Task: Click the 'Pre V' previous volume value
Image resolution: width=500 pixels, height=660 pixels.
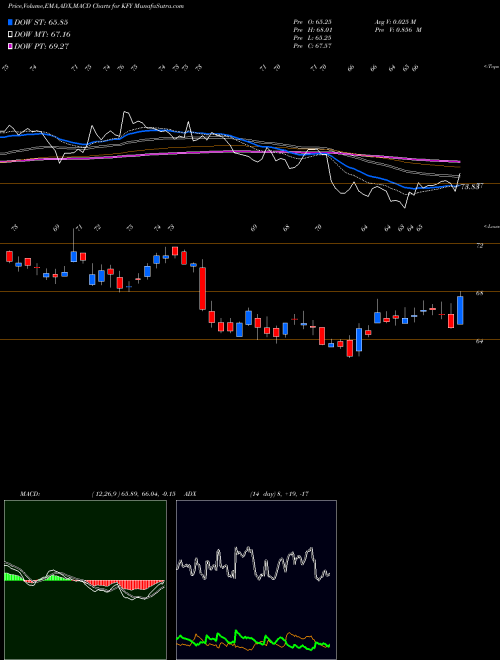Action: (x=397, y=30)
